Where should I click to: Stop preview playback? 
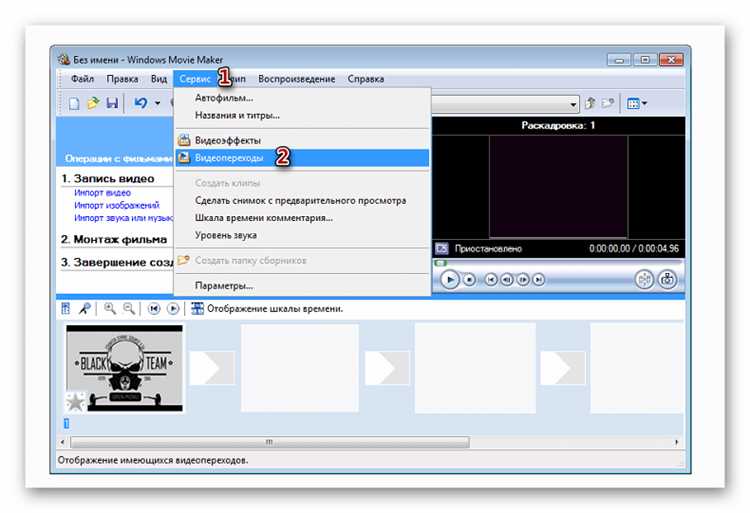point(470,280)
